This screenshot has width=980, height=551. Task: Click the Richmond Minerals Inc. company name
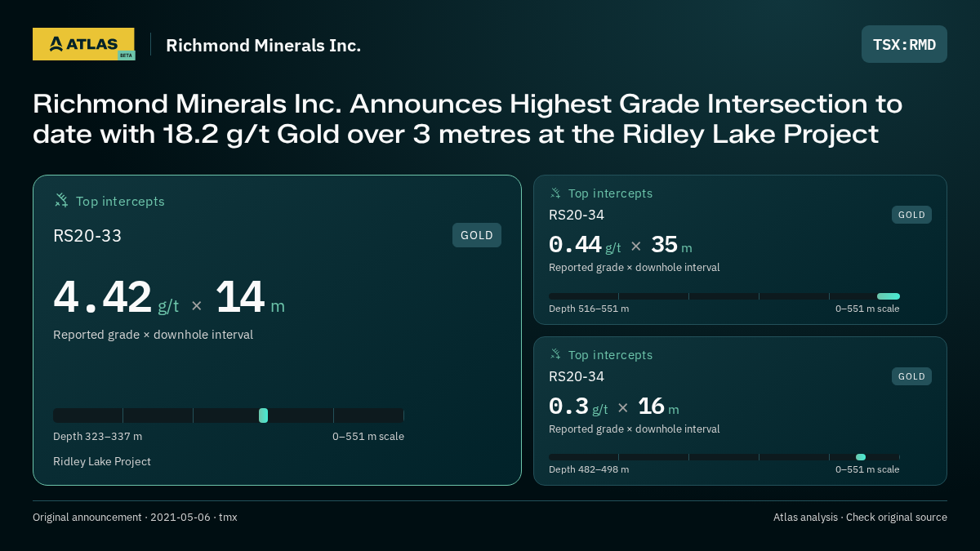click(x=263, y=45)
